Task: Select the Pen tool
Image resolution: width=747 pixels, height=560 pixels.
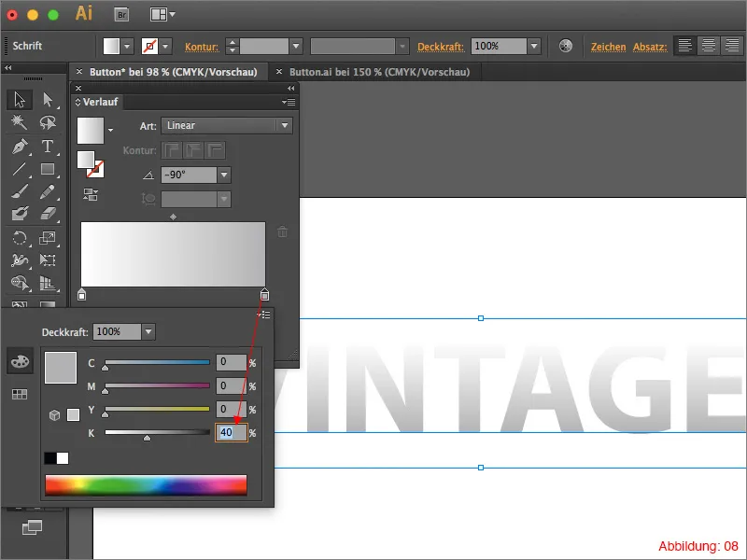Action: (x=20, y=147)
